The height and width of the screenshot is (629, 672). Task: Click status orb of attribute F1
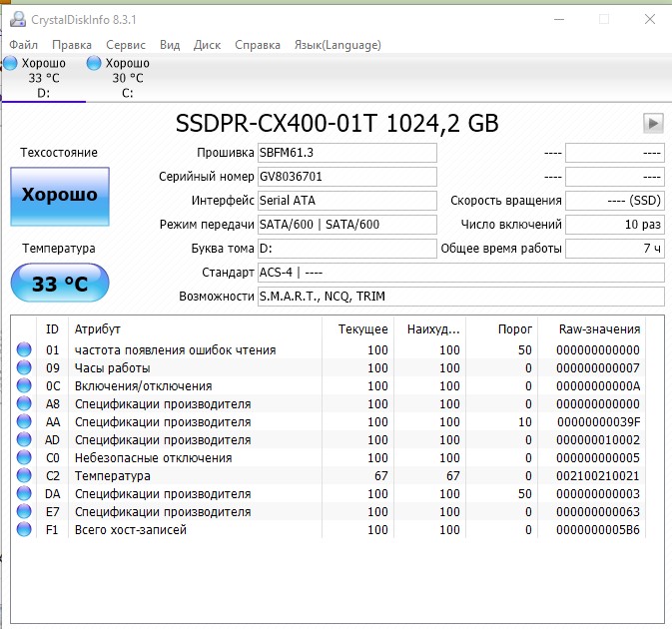(x=24, y=529)
